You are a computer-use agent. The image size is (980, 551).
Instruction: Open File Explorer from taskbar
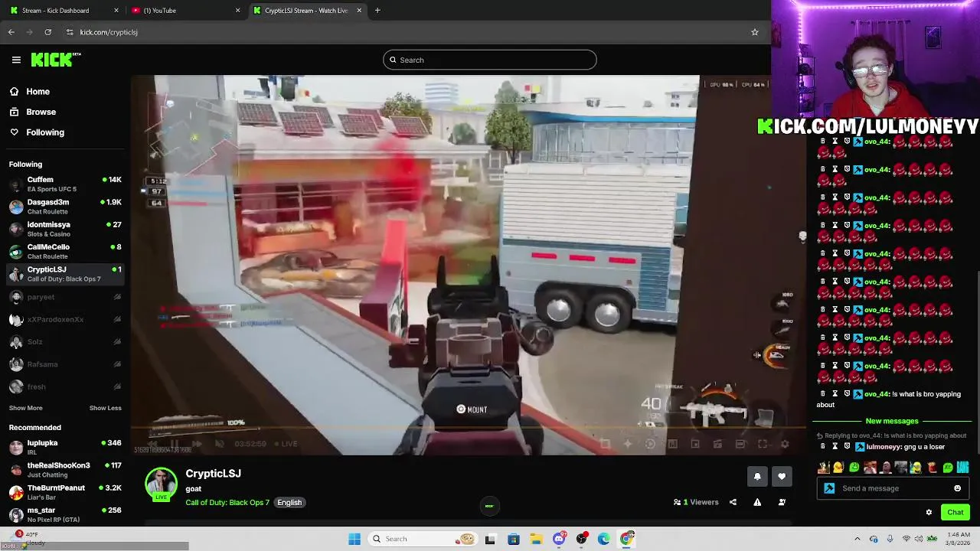coord(537,539)
